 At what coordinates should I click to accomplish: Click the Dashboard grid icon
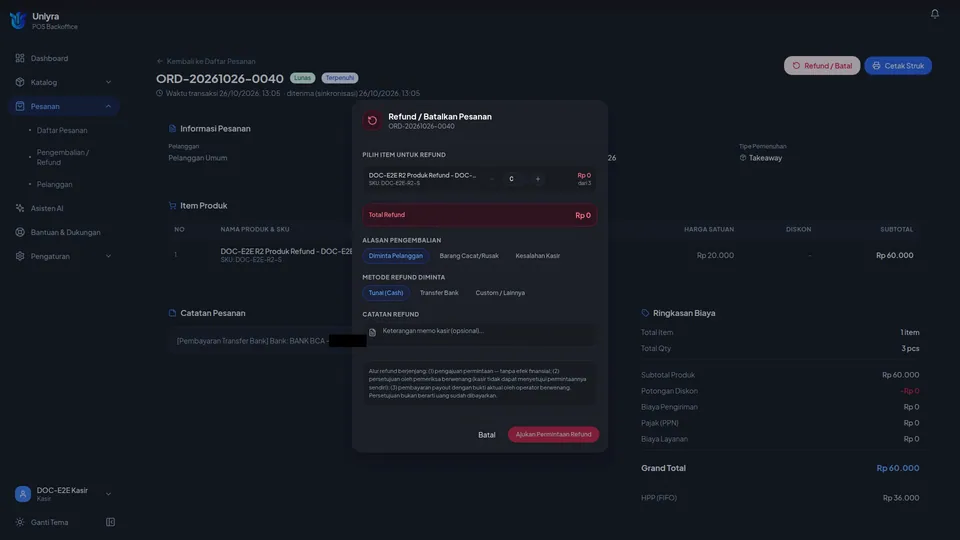pyautogui.click(x=20, y=58)
